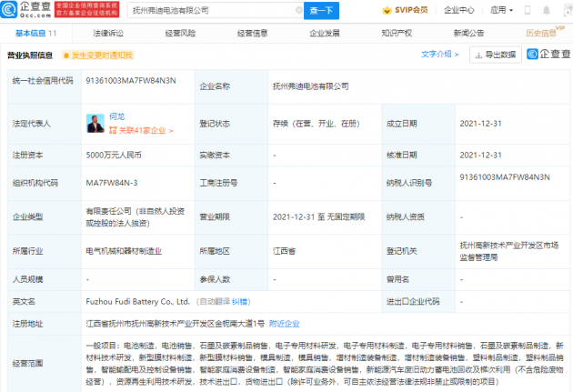This screenshot has height=392, width=573.
Task: Click 附近企业 link after address
Action: (x=285, y=324)
